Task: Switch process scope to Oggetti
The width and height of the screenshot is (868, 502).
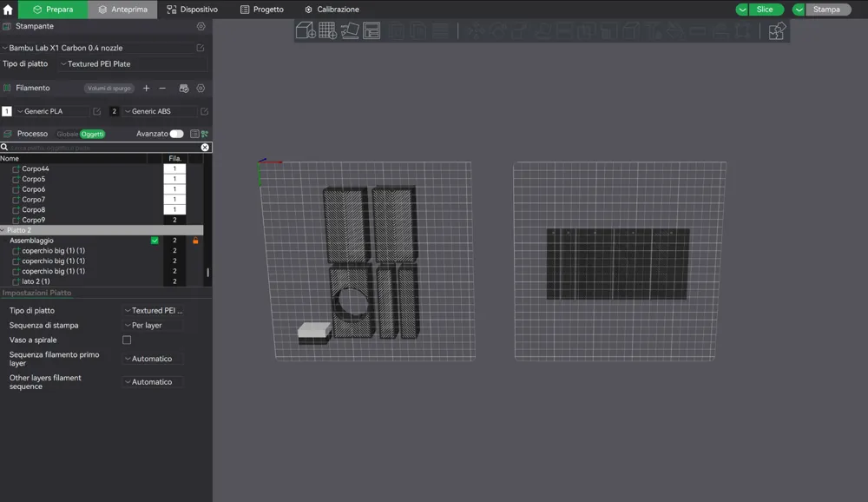Action: (93, 134)
